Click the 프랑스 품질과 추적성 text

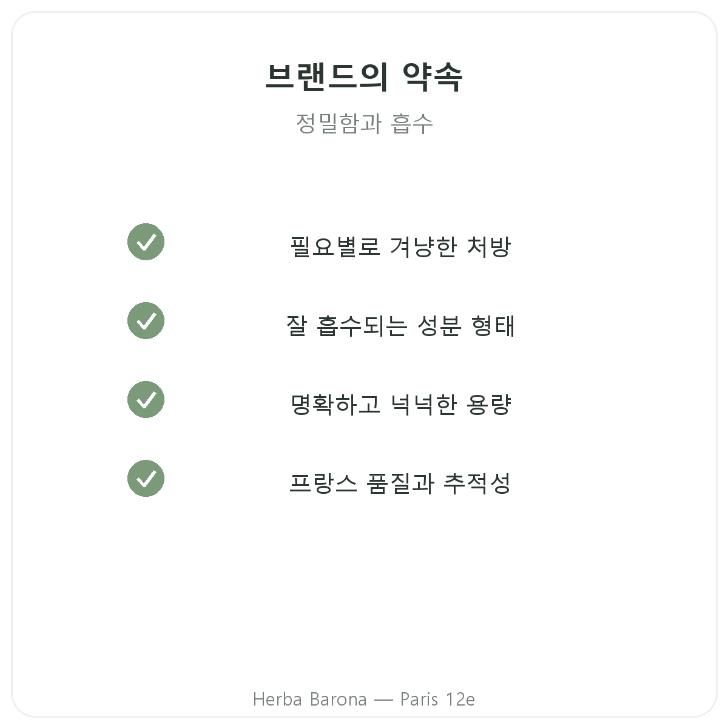(400, 483)
